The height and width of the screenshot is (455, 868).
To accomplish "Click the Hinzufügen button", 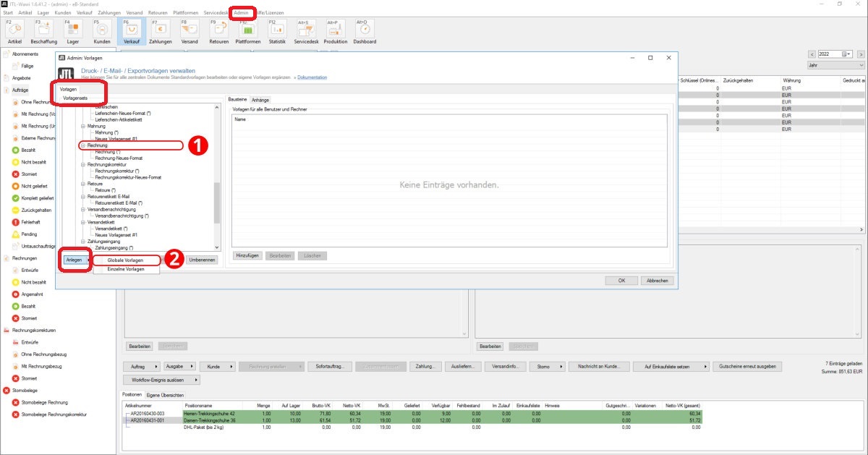I will click(x=247, y=256).
